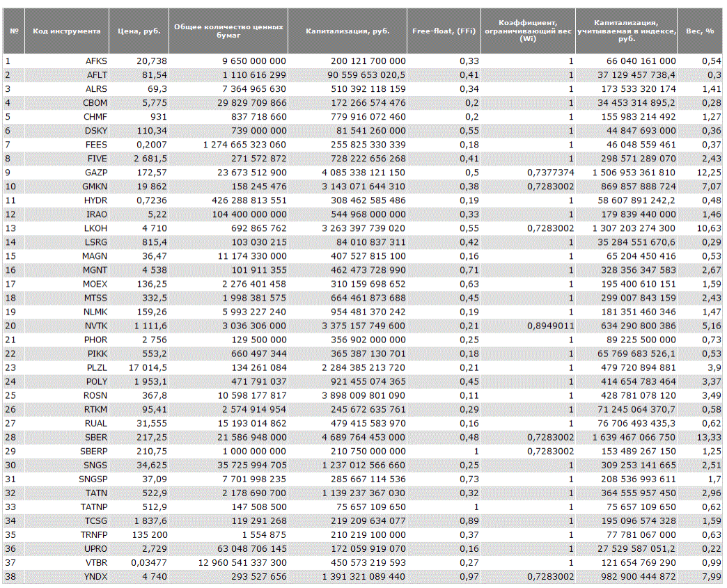The height and width of the screenshot is (588, 727).
Task: Select the POLY ticker cell
Action: (67, 381)
